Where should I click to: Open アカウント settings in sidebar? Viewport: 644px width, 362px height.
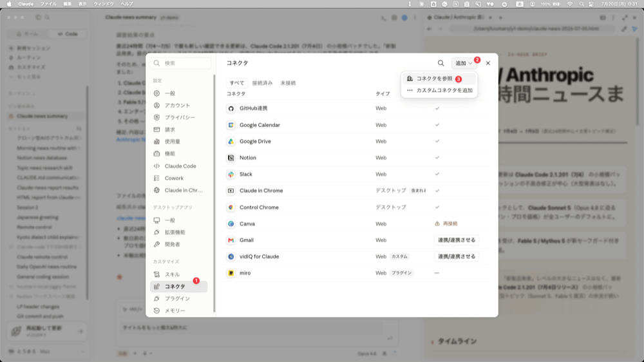pos(178,105)
